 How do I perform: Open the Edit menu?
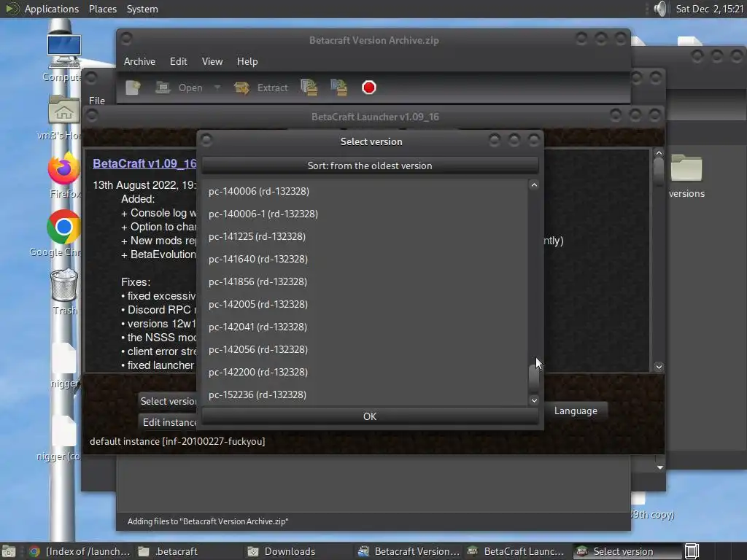tap(178, 61)
